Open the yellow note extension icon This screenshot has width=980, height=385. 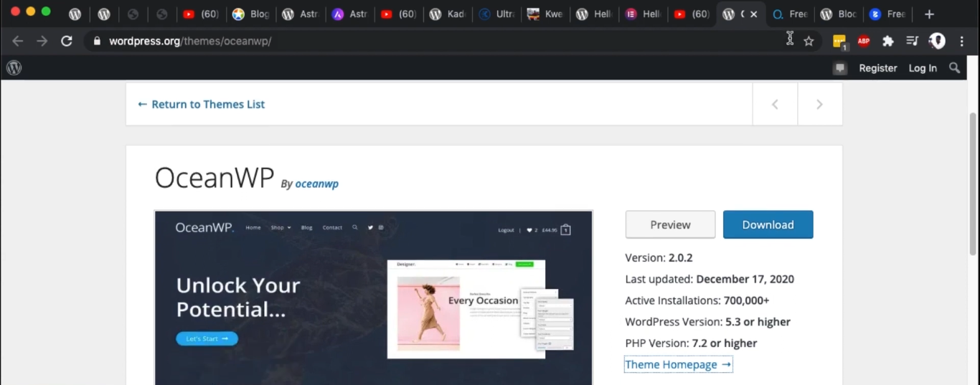pos(839,42)
